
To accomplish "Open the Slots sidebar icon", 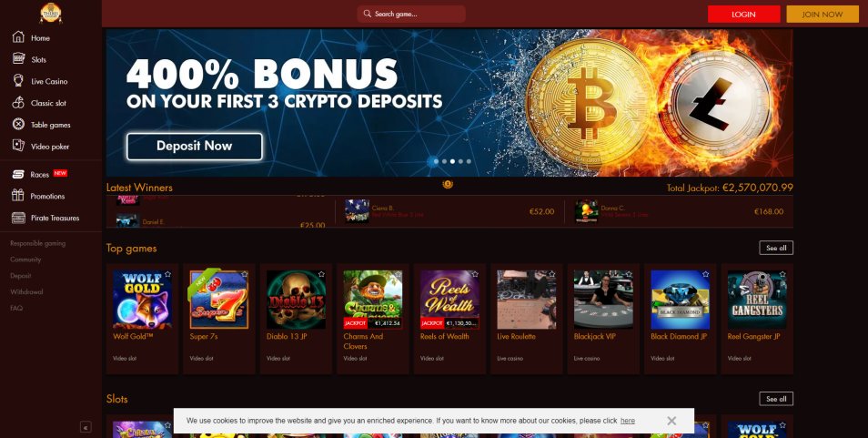I will pos(18,58).
